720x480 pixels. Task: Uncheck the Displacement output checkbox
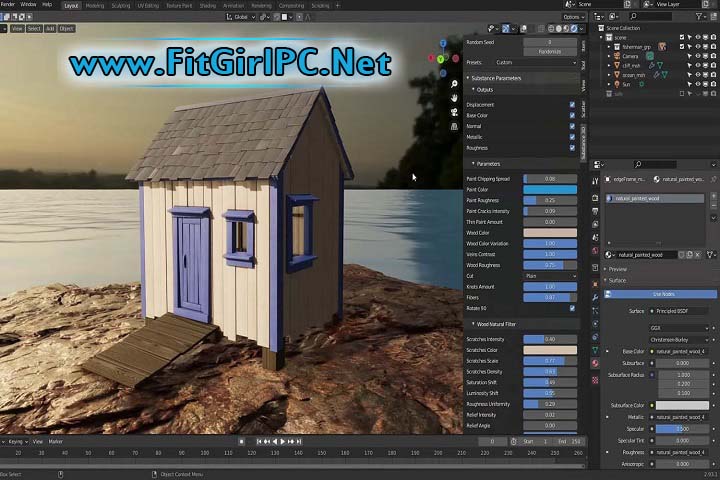click(x=572, y=104)
